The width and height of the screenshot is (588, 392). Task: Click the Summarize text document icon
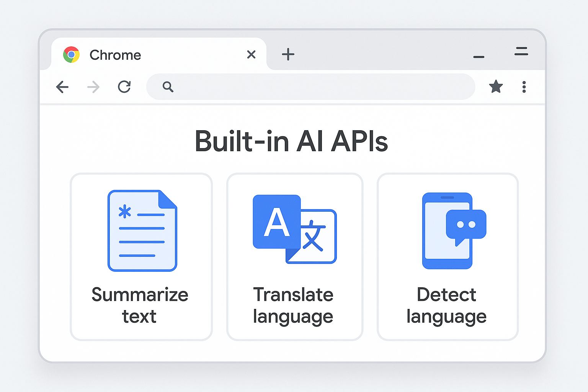point(142,230)
